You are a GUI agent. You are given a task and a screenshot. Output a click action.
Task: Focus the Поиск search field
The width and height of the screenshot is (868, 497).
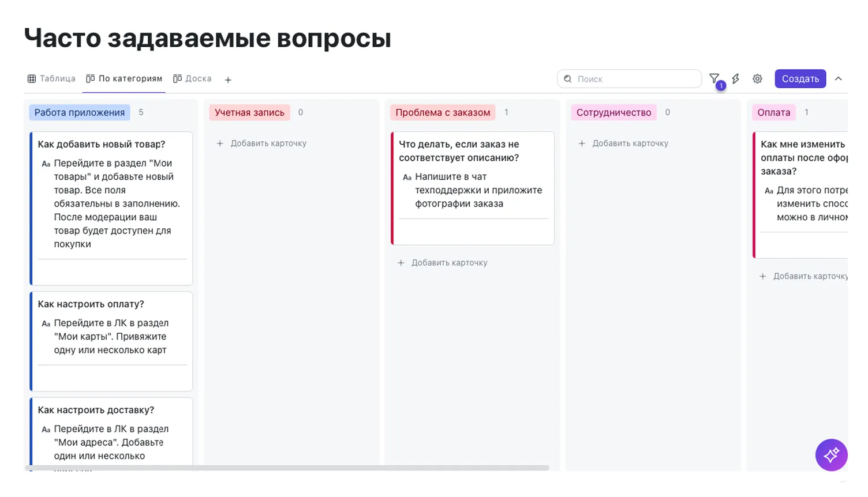tap(635, 79)
